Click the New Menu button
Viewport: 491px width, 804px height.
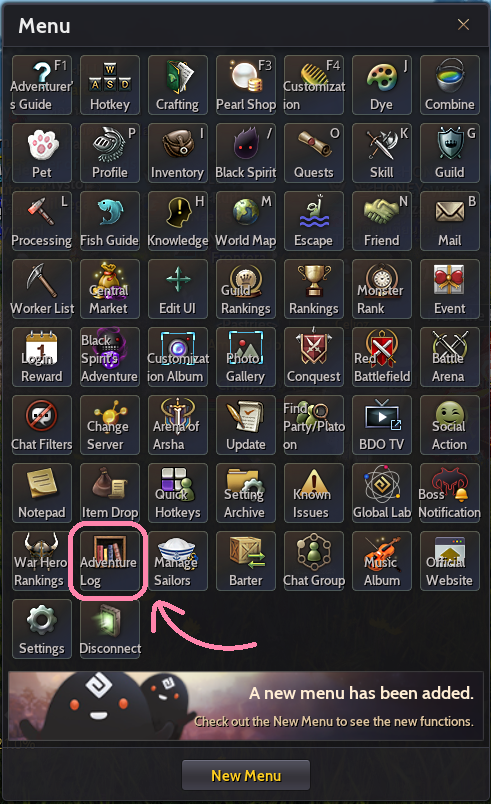(246, 775)
